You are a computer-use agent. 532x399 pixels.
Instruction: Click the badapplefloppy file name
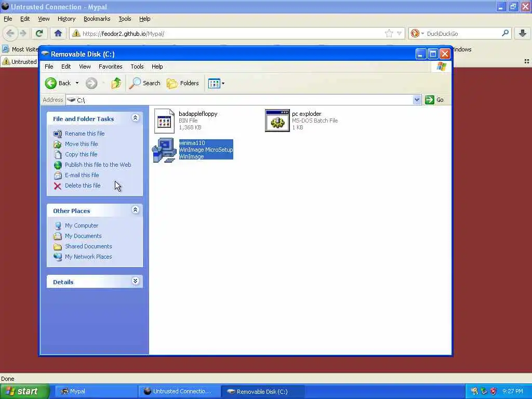click(198, 114)
